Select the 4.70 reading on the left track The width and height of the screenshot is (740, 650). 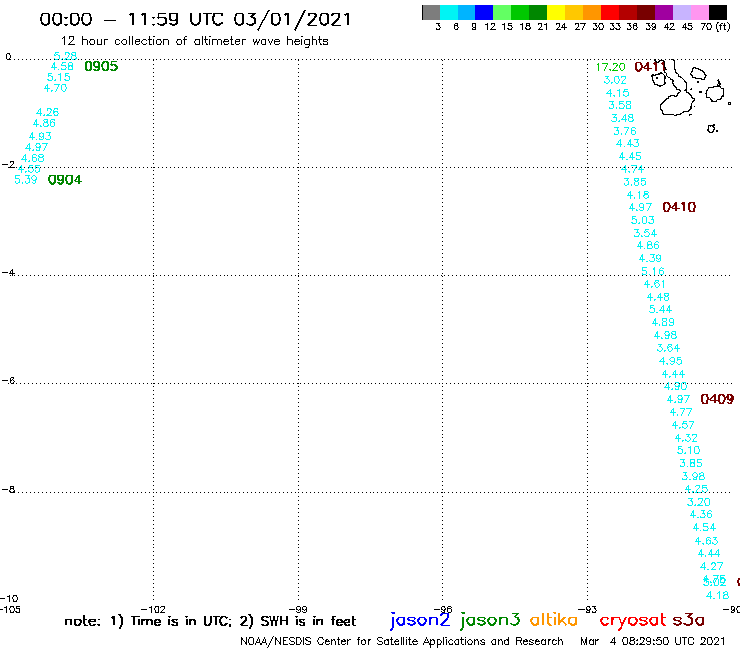[x=56, y=88]
